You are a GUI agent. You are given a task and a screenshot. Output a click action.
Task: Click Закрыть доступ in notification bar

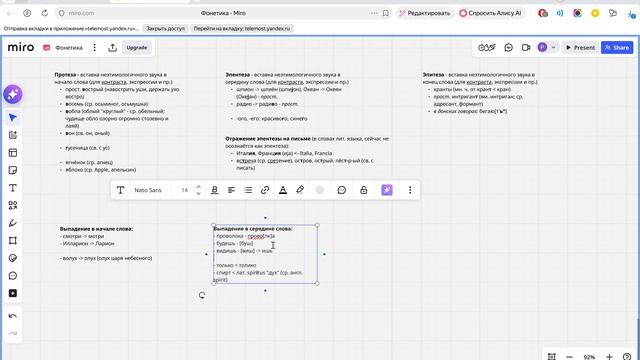click(x=165, y=29)
